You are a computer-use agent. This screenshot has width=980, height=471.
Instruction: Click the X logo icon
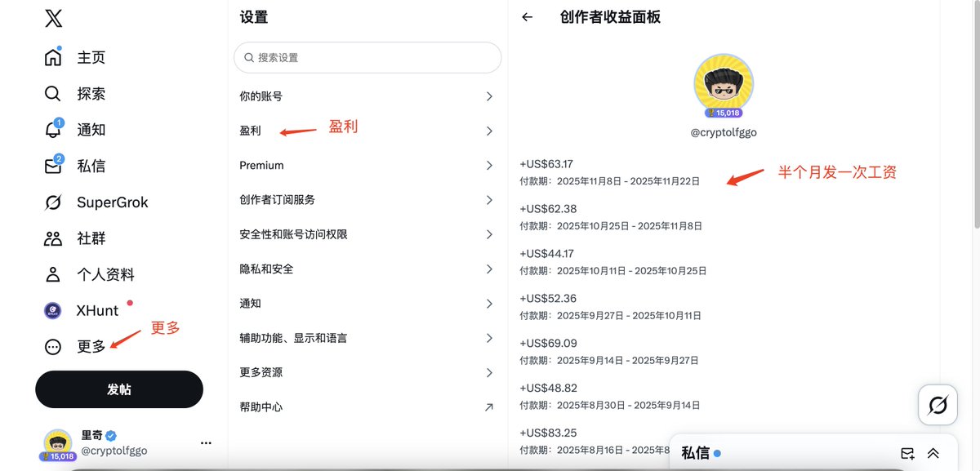(x=53, y=18)
